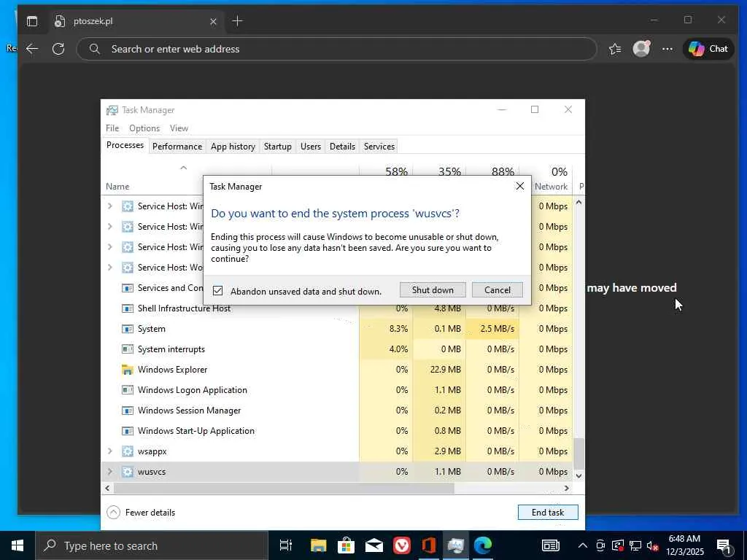747x560 pixels.
Task: Switch to the Performance tab
Action: (177, 146)
